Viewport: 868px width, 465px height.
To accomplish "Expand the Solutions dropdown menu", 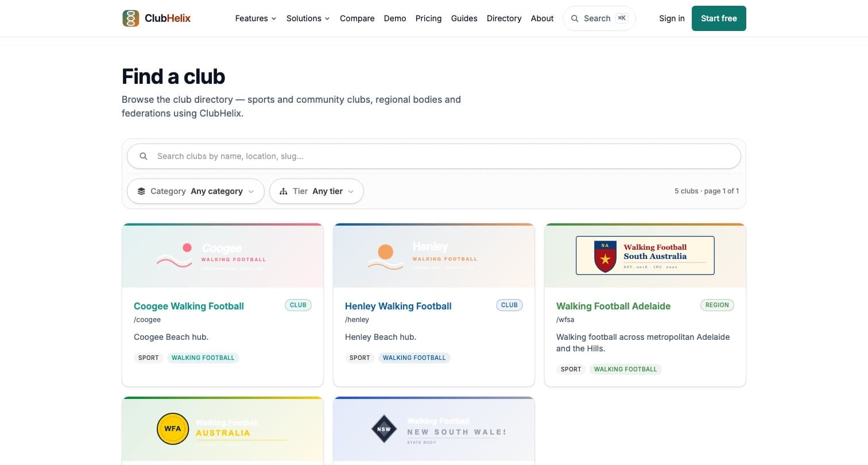I will point(308,18).
